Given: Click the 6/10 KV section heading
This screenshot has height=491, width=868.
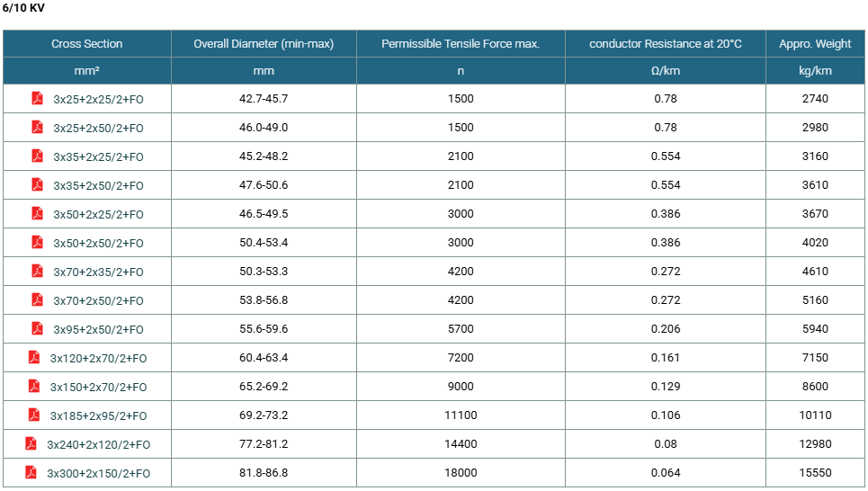Looking at the screenshot, I should coord(23,8).
